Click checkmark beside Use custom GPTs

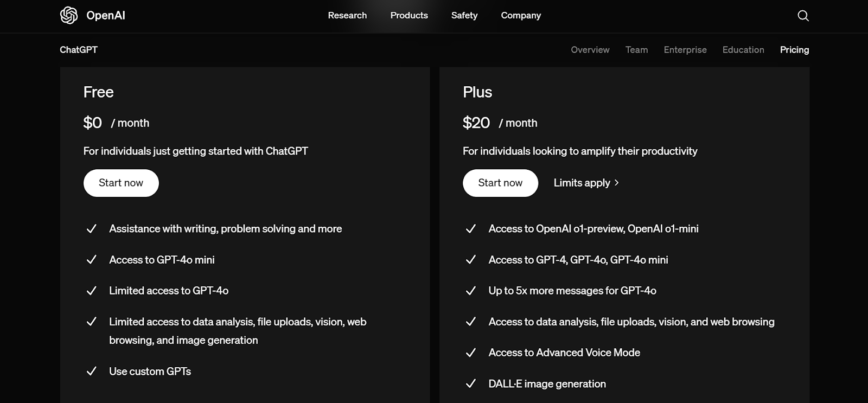[92, 372]
